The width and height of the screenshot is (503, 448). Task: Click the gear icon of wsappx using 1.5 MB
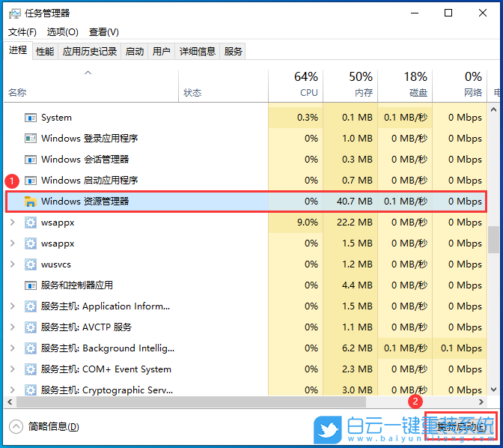31,243
